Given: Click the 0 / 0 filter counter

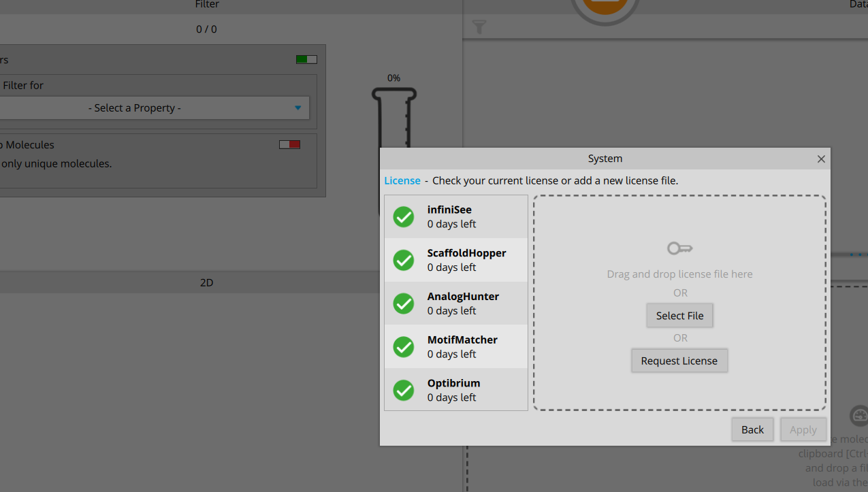Looking at the screenshot, I should (206, 29).
